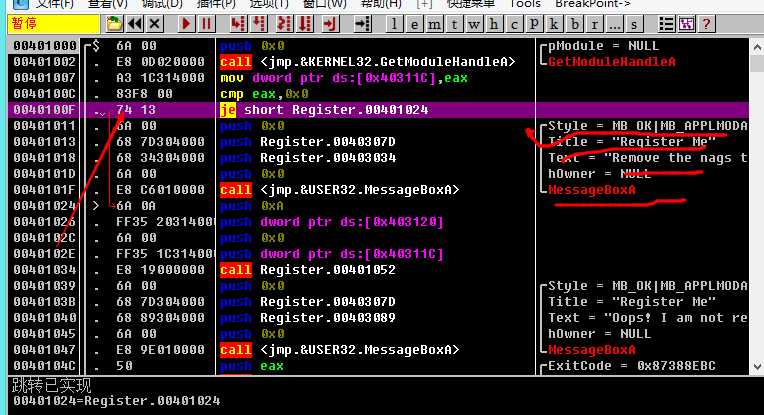The image size is (764, 415).
Task: Restart the program with the rewind icon
Action: [x=134, y=23]
